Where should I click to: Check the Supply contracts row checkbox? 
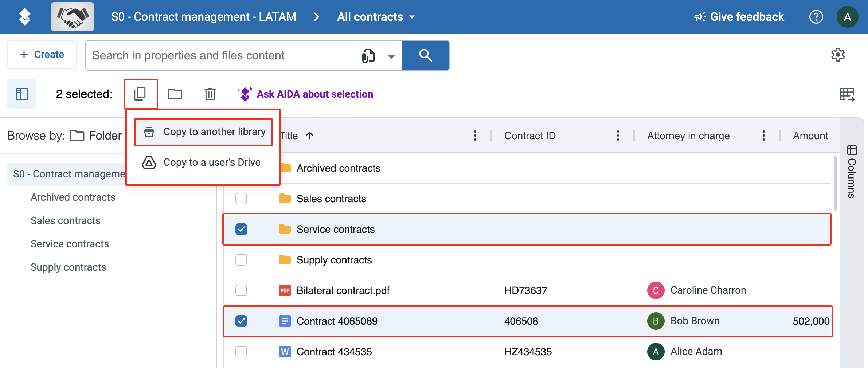tap(241, 260)
